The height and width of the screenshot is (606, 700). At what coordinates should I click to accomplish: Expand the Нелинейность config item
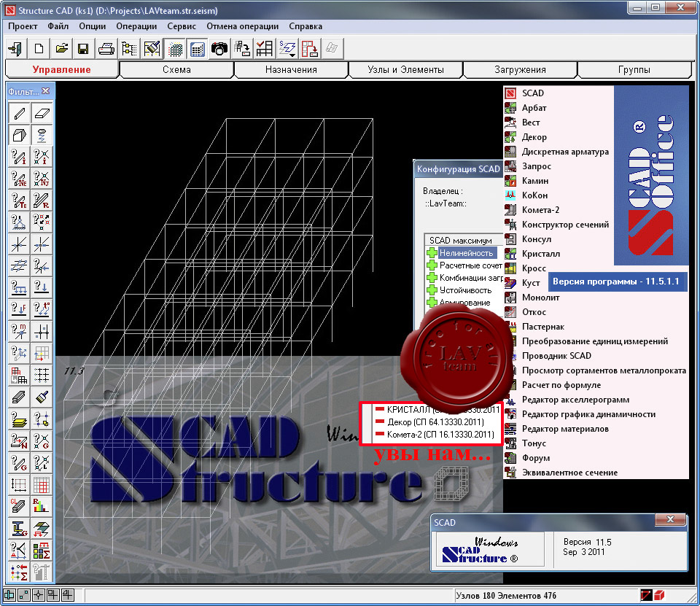click(x=432, y=253)
